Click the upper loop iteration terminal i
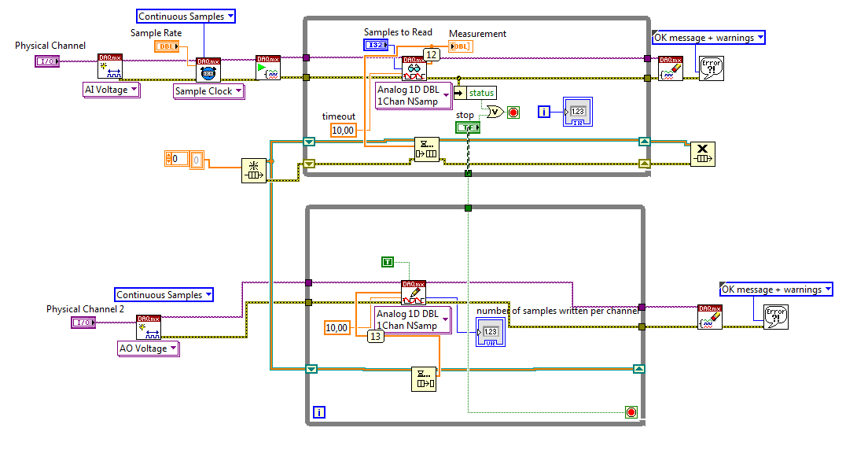Screen dimensions: 868x450 544,112
